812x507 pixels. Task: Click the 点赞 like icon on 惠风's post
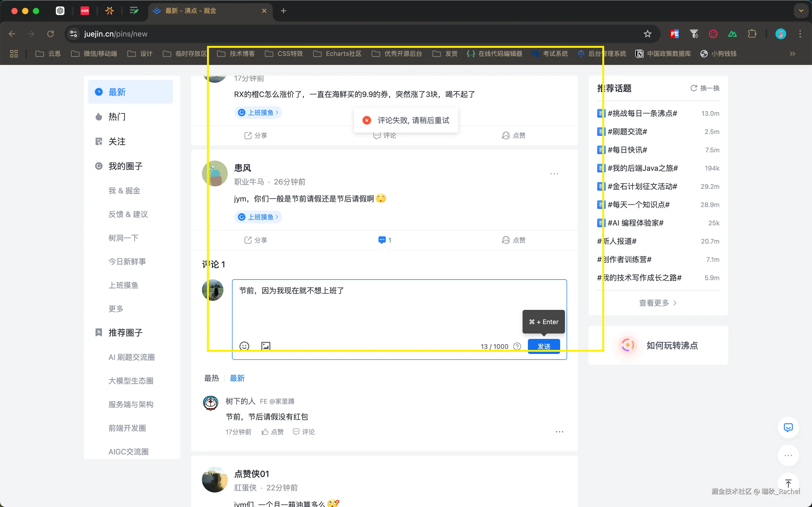tap(514, 240)
